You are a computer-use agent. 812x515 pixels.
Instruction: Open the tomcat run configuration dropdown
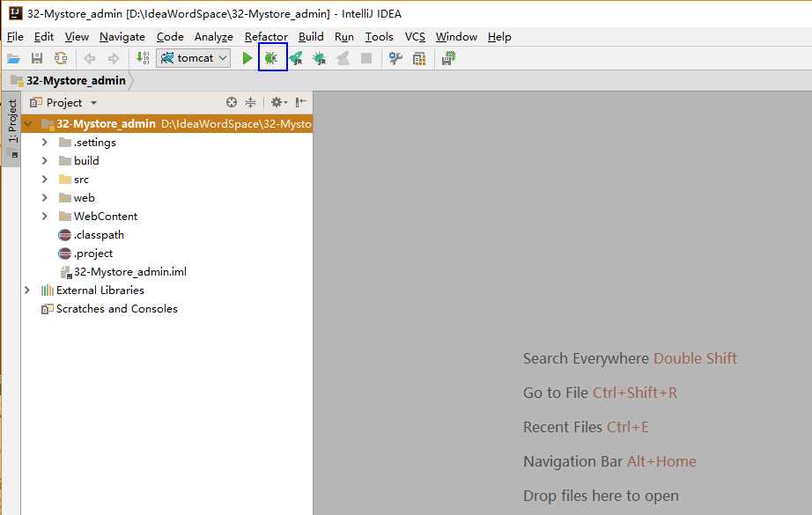coord(193,58)
